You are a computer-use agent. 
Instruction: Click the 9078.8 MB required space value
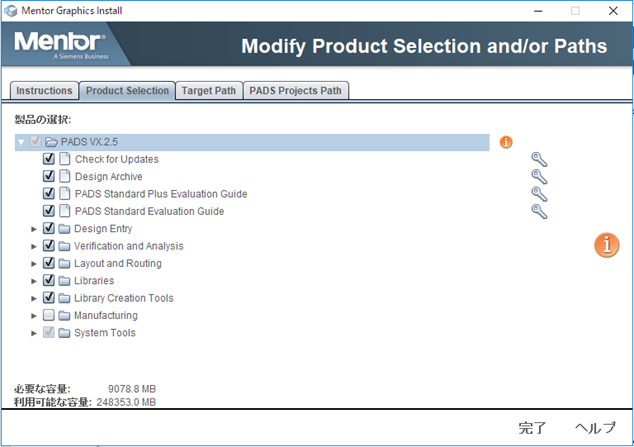pos(132,389)
